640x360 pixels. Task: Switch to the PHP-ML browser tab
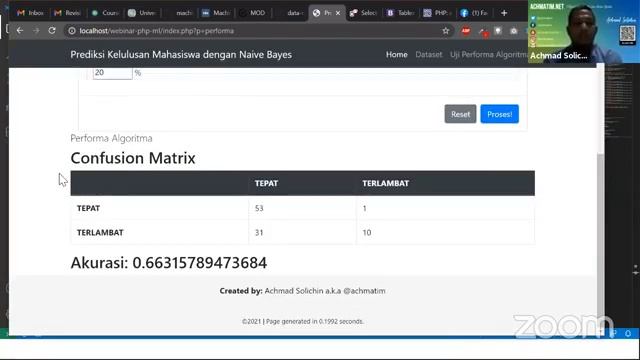click(437, 13)
